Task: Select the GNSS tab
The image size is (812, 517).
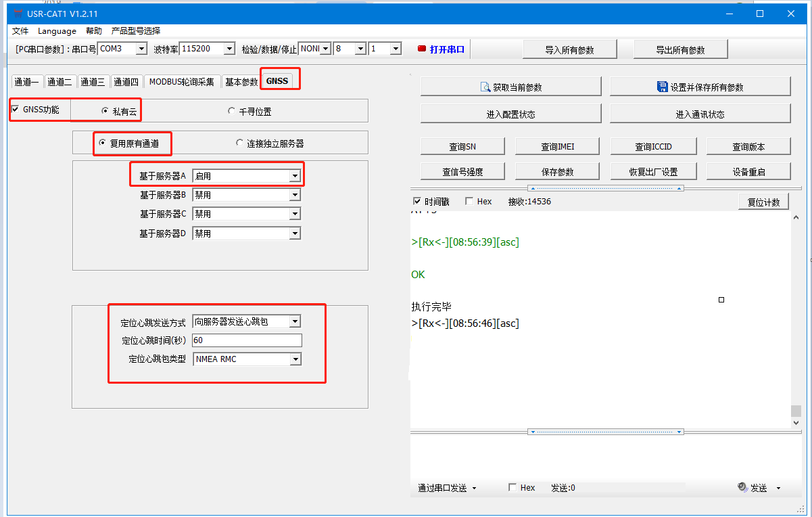Action: click(x=277, y=81)
